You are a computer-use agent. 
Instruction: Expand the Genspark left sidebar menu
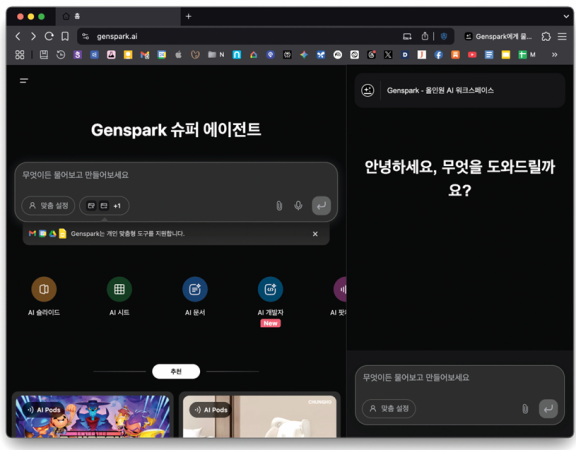[x=24, y=80]
